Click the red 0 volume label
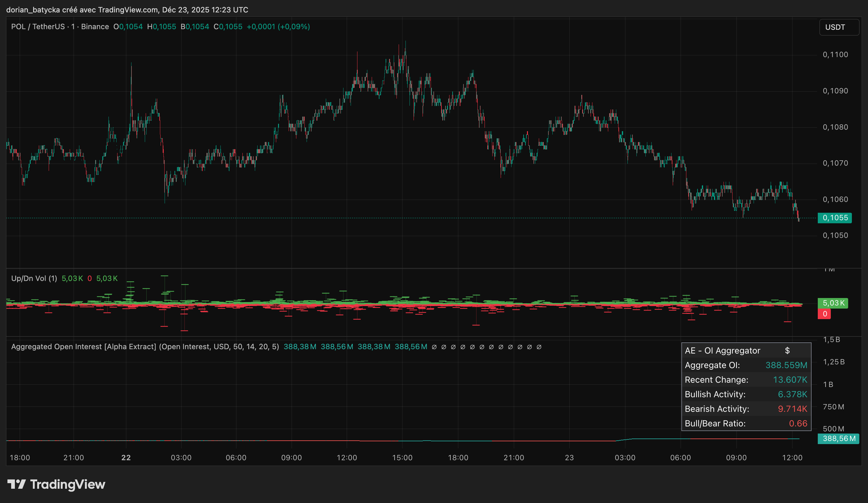This screenshot has height=503, width=868. click(x=825, y=314)
